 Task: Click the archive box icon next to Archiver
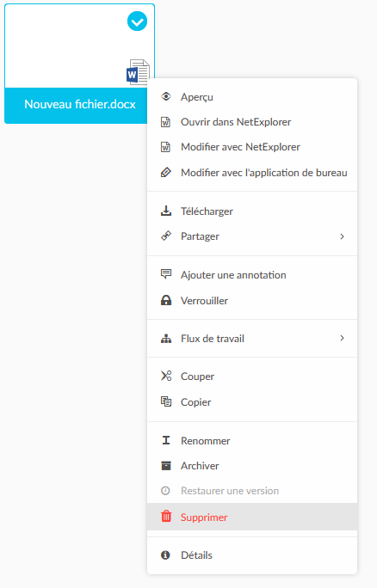tap(166, 465)
